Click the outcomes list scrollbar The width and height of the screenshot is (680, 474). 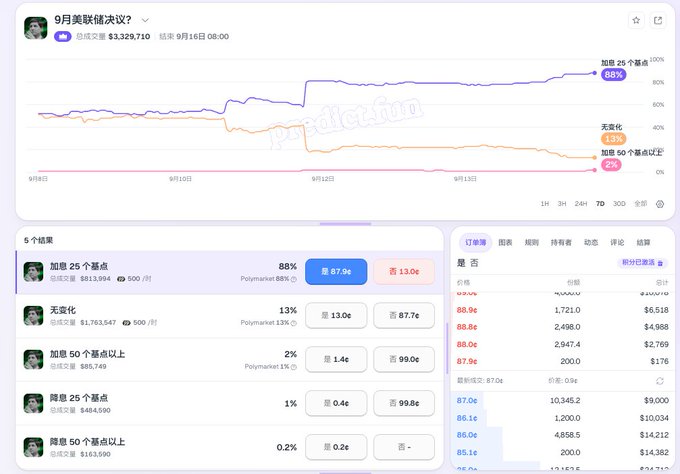coord(447,348)
